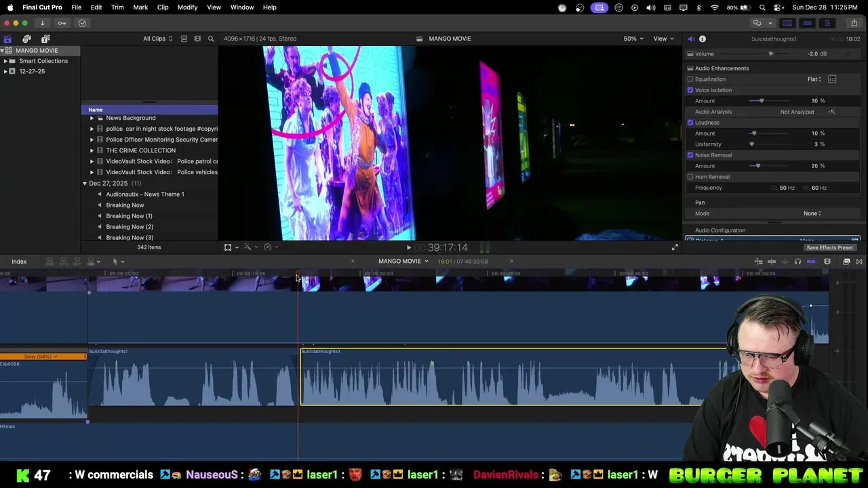Open the Pan Mode None dropdown
868x488 pixels.
[812, 213]
